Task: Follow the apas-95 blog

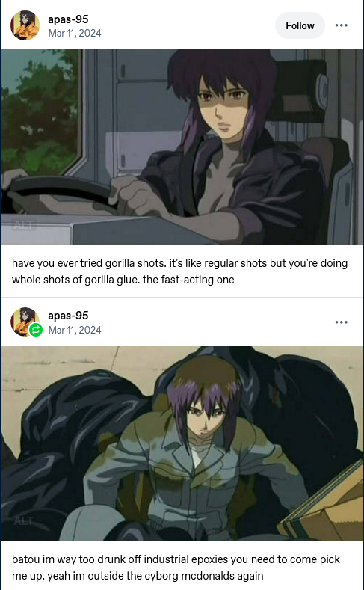Action: click(x=300, y=25)
